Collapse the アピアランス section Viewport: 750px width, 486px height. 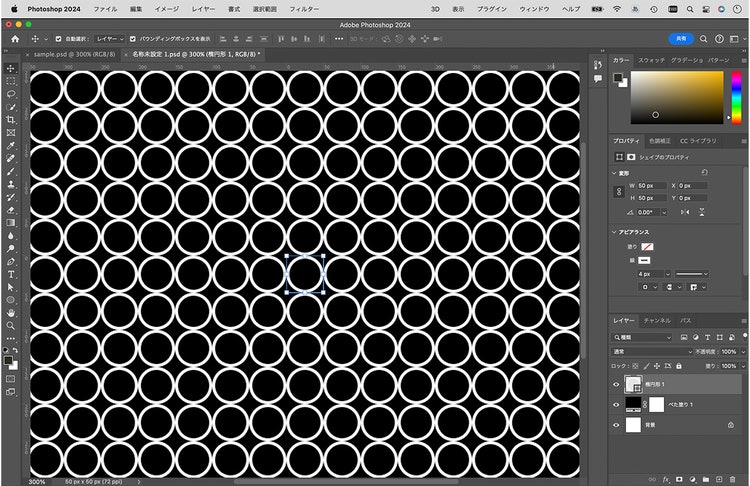614,232
